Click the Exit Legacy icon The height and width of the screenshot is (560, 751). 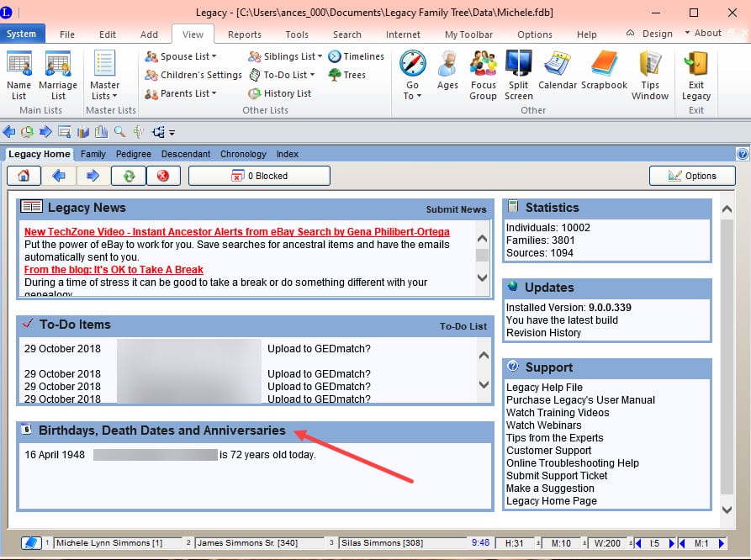[x=696, y=75]
